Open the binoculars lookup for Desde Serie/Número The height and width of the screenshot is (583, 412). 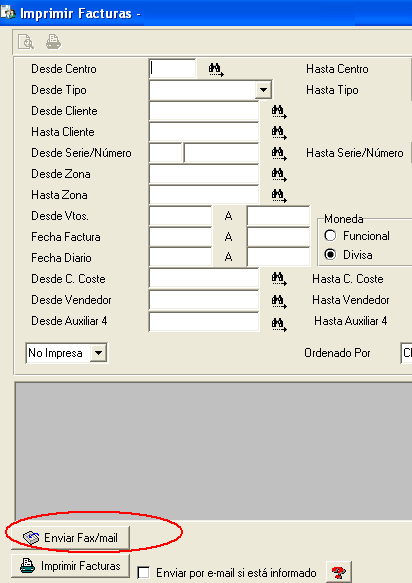click(279, 153)
